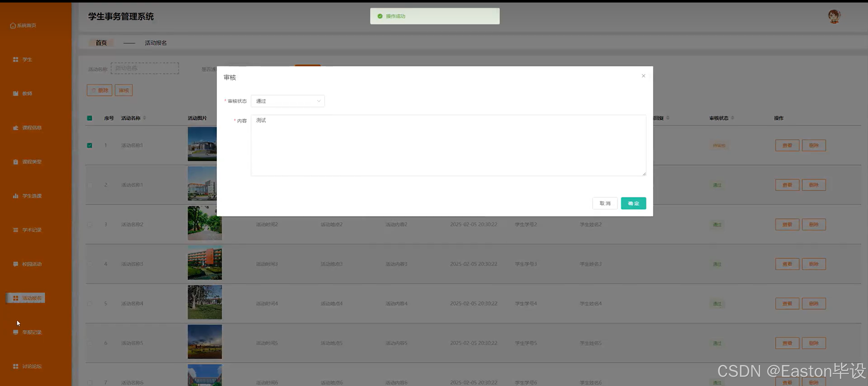The width and height of the screenshot is (868, 386).
Task: Click the 活动报名 breadcrumb
Action: (x=156, y=43)
